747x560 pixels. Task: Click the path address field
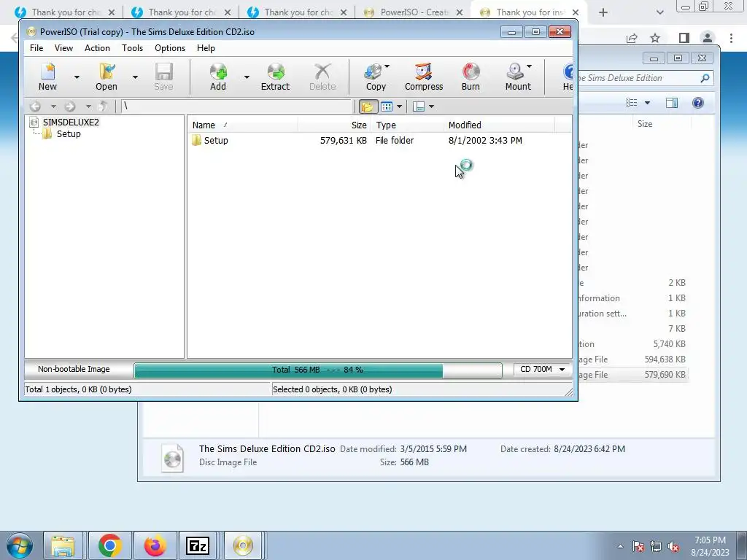click(236, 106)
